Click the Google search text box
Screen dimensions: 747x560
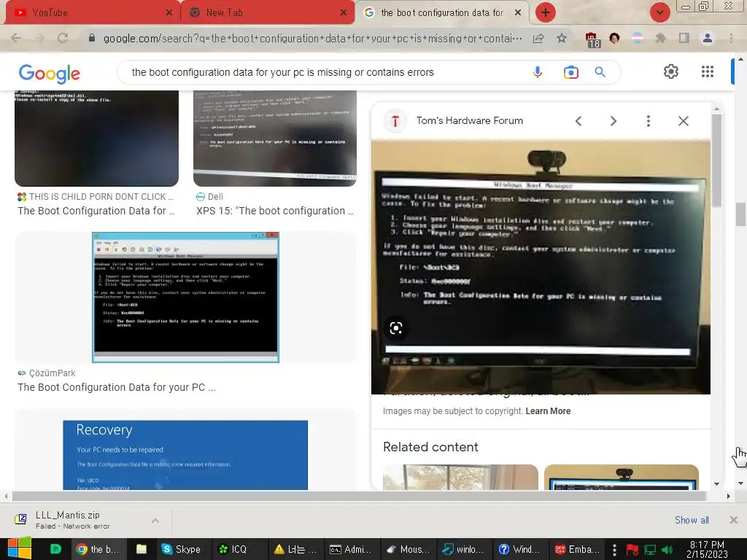324,72
